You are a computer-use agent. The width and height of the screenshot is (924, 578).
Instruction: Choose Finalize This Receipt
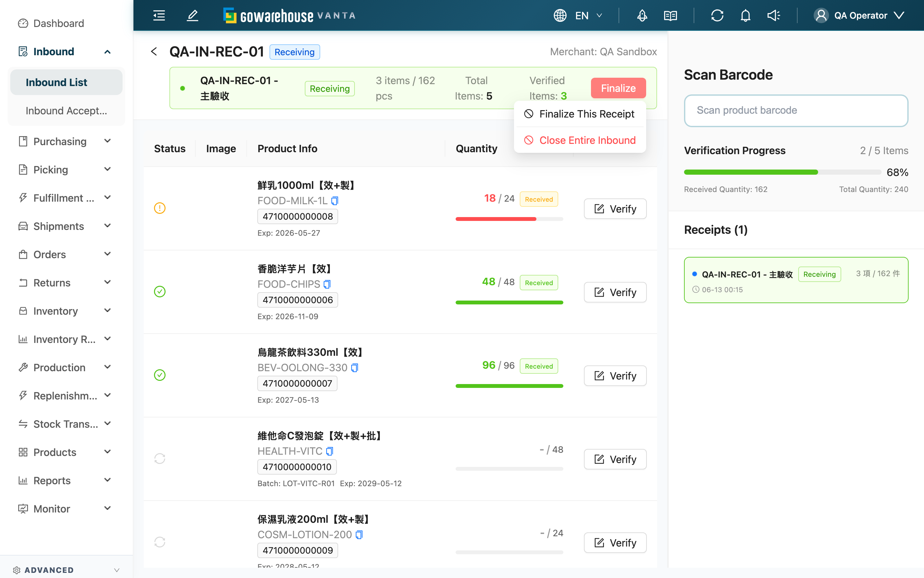pos(580,114)
